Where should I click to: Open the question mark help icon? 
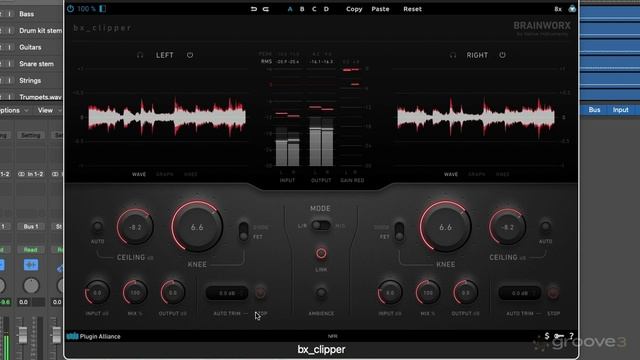[571, 336]
